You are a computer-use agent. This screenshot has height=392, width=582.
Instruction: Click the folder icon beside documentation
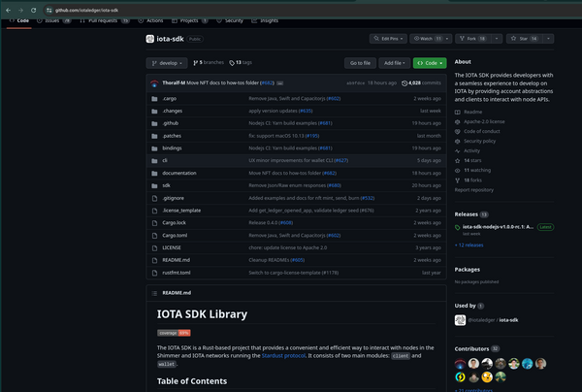pyautogui.click(x=154, y=174)
